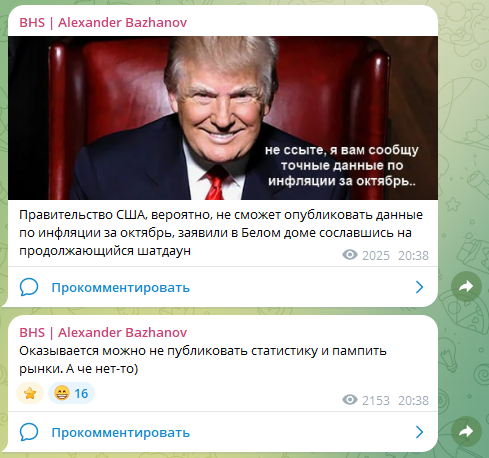Image resolution: width=489 pixels, height=458 pixels.
Task: Click the share arrow beside the first post
Action: (x=466, y=286)
